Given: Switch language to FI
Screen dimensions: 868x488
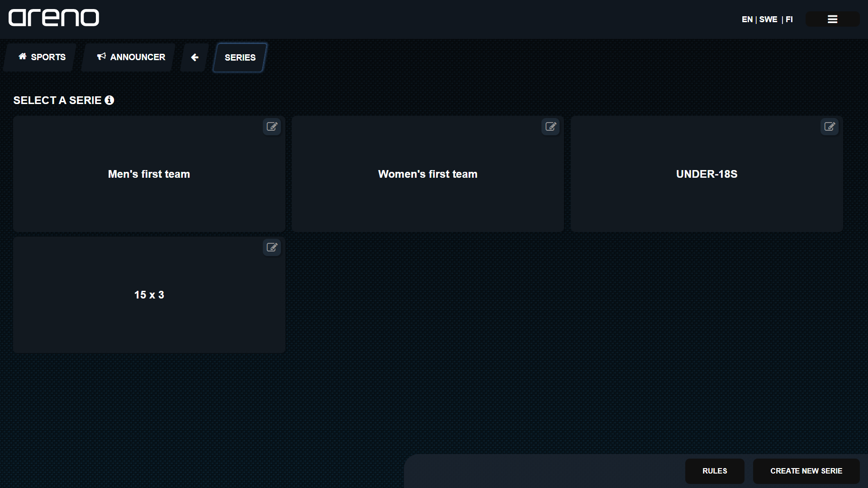Looking at the screenshot, I should click(x=789, y=19).
